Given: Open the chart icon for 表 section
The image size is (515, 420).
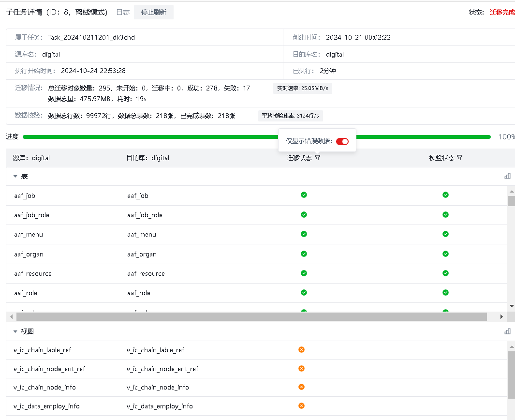Looking at the screenshot, I should click(507, 176).
